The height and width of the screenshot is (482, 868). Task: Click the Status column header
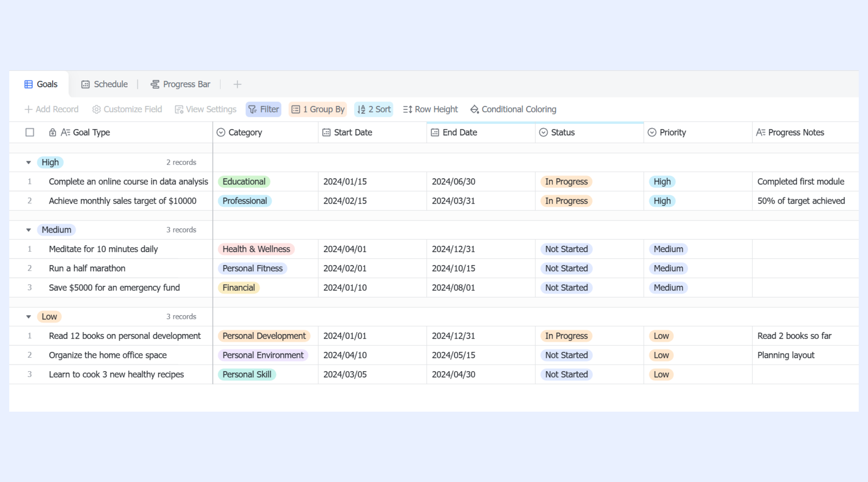pyautogui.click(x=589, y=133)
